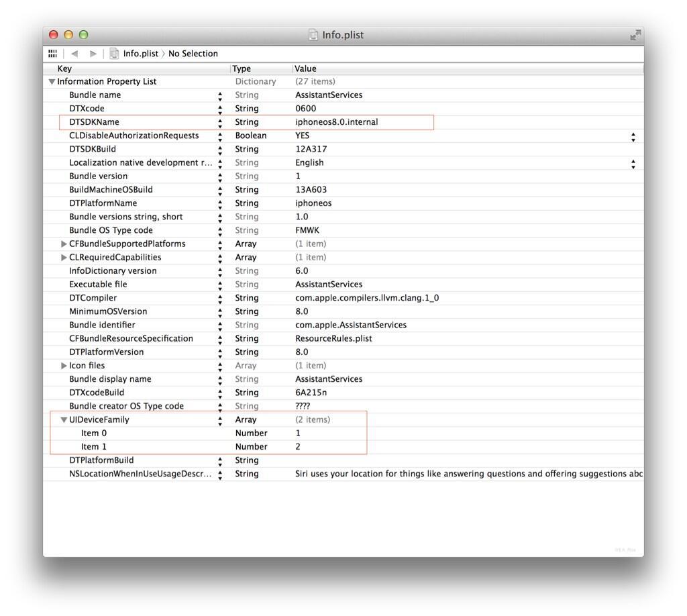Open key stepper for DTXcode row
Viewport: 687px width, 616px height.
point(220,110)
